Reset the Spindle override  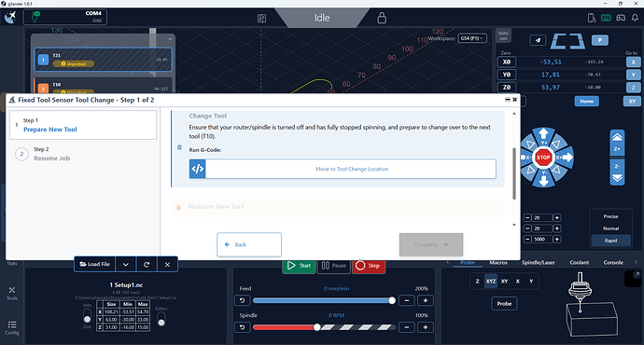pyautogui.click(x=243, y=327)
